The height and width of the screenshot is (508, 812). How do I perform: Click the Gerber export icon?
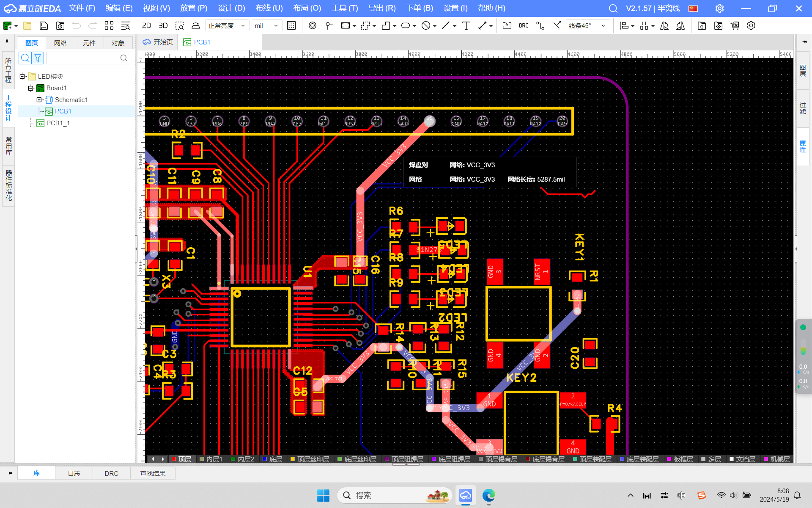coord(702,26)
